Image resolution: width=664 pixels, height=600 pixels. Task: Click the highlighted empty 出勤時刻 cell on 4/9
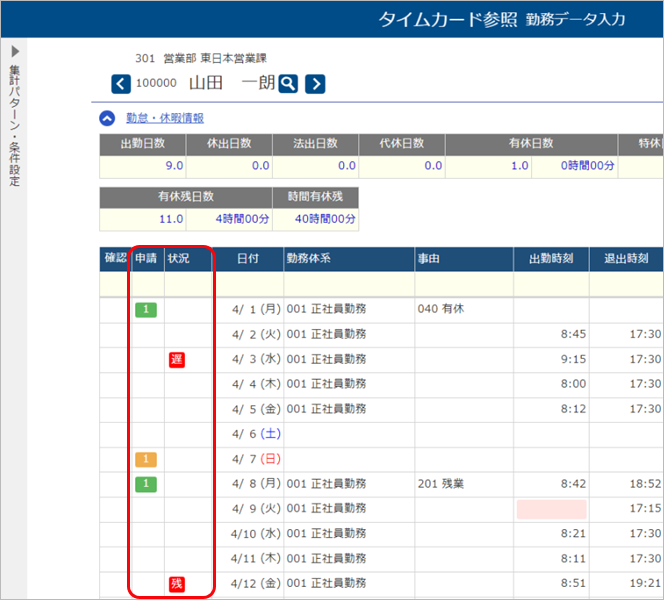[551, 509]
